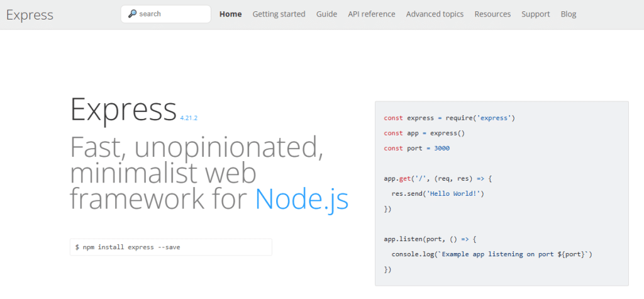
Task: Open the Resources menu
Action: click(x=492, y=14)
